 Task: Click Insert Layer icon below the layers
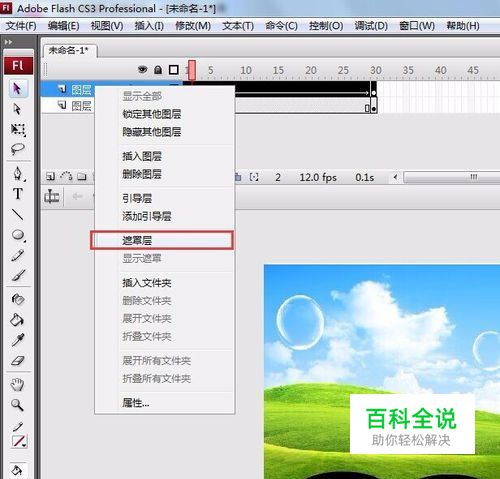[50, 177]
